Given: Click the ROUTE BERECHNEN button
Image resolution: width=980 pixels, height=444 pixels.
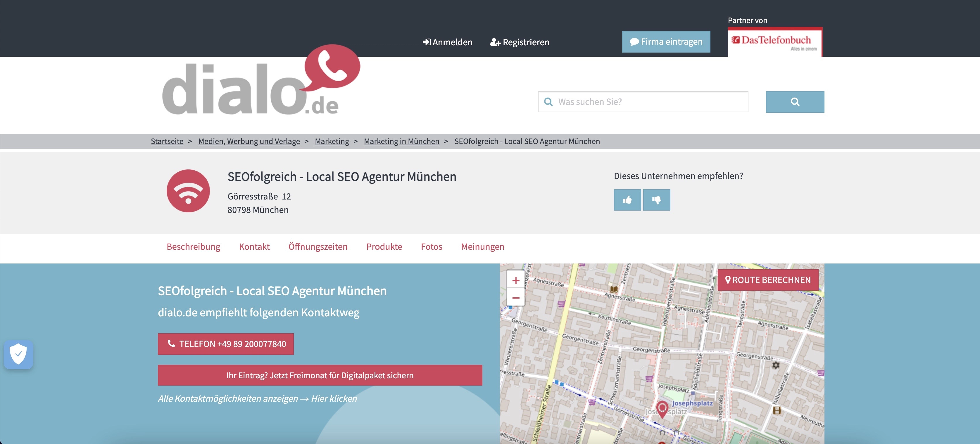Looking at the screenshot, I should coord(768,280).
